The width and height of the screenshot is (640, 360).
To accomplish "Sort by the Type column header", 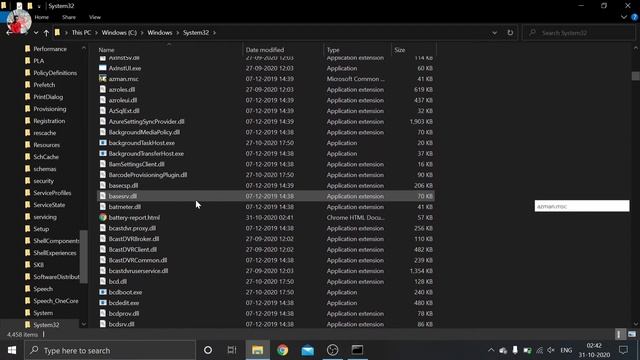I will click(x=333, y=50).
